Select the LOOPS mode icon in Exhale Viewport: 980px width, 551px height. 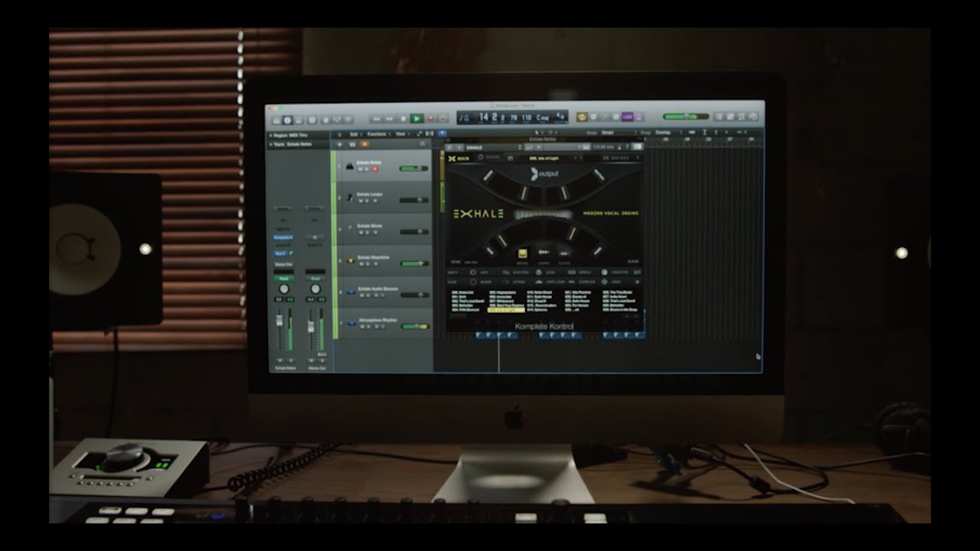pyautogui.click(x=543, y=253)
